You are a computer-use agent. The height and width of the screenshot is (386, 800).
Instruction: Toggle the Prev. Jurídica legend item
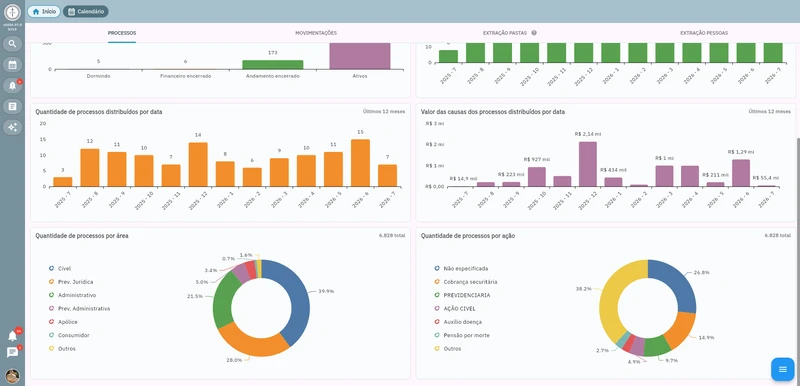click(x=70, y=281)
